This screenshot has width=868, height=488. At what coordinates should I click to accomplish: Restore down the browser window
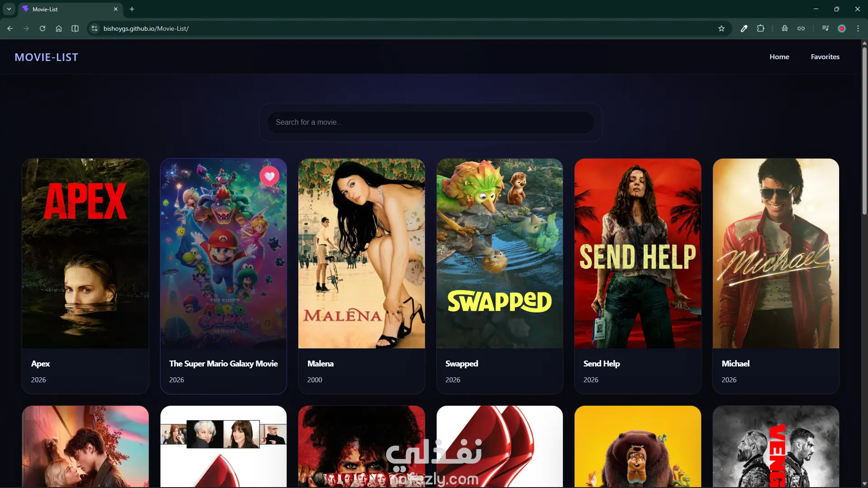[837, 9]
